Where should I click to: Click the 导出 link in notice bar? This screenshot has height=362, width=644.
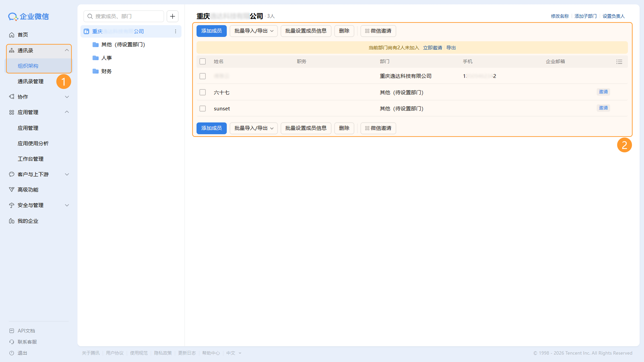click(x=451, y=47)
